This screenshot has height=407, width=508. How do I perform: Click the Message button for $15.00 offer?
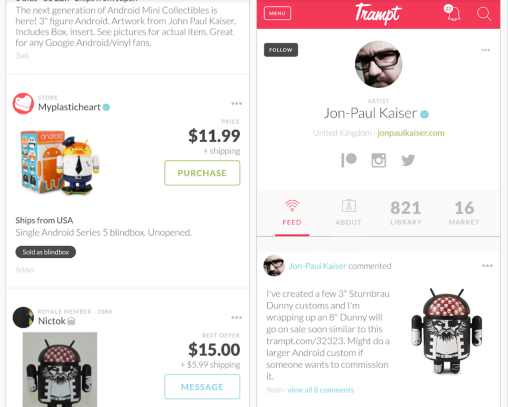click(202, 387)
